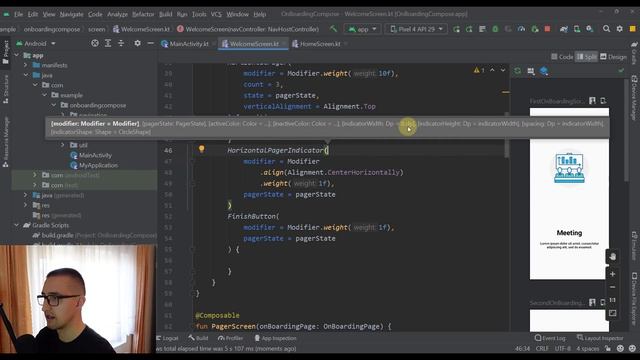Click the Run app icon
Screen dimensions: 640x360
pos(456,29)
